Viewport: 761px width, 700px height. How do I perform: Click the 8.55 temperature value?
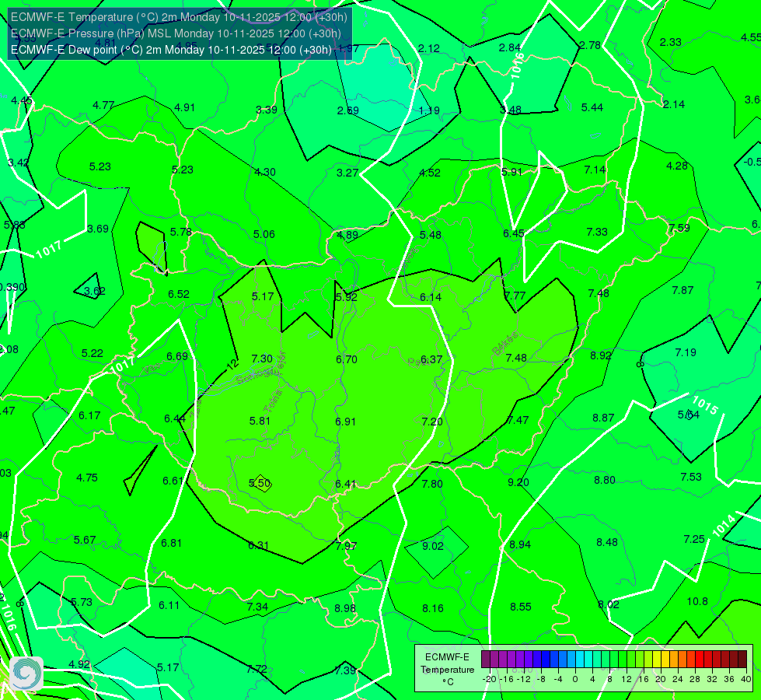pos(521,607)
